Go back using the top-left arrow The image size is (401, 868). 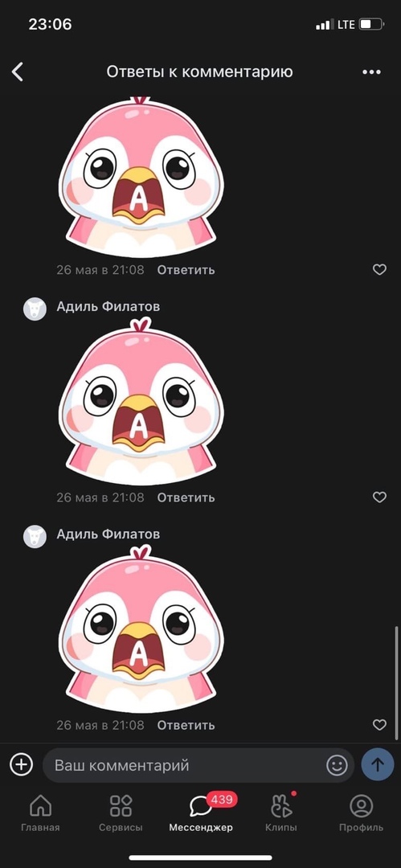(x=18, y=72)
